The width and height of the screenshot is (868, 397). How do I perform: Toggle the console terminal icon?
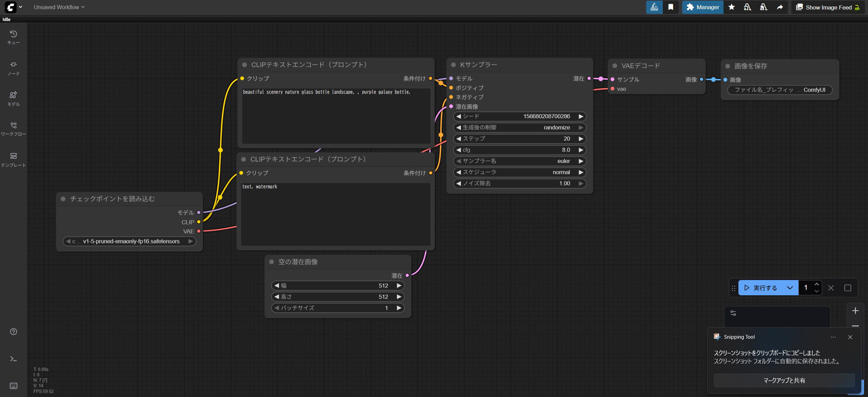[13, 359]
